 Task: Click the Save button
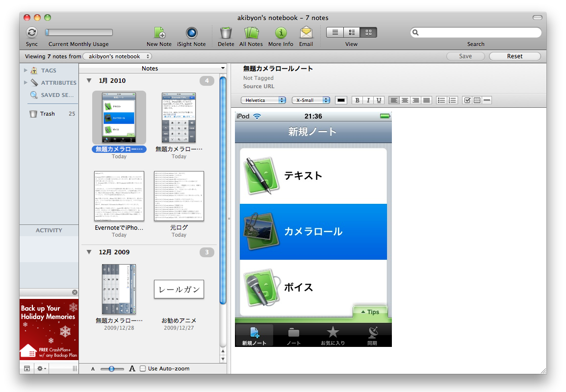point(465,56)
